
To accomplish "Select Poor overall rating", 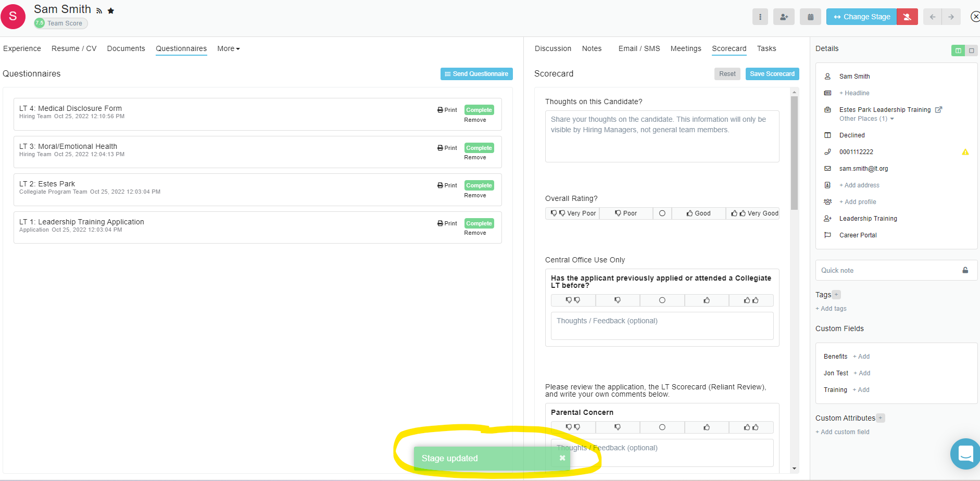I will tap(625, 213).
